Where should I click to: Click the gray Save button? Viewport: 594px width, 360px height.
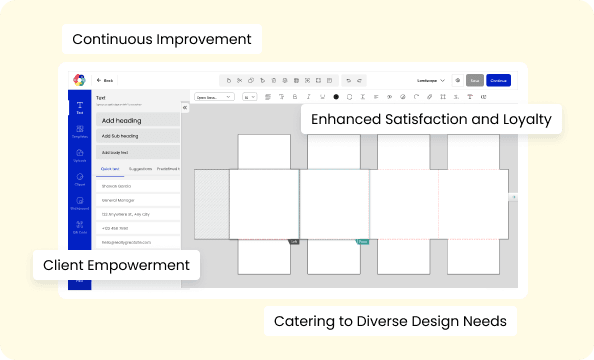pos(475,80)
